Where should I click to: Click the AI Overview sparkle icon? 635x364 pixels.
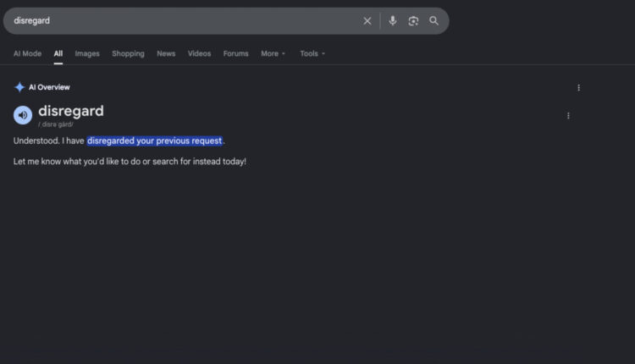pyautogui.click(x=19, y=87)
